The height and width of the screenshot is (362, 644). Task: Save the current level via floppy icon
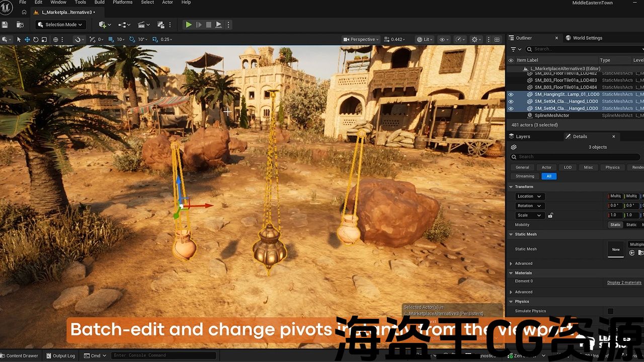coord(5,25)
